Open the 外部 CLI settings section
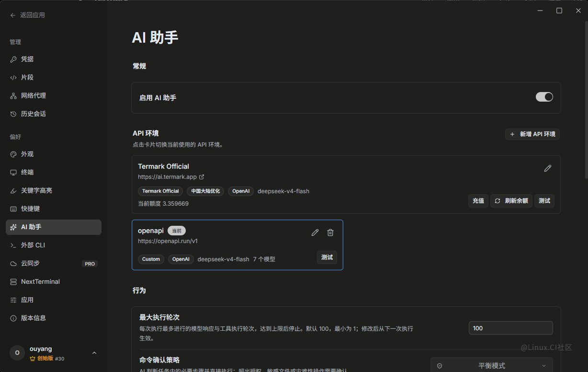The image size is (588, 372). click(54, 245)
